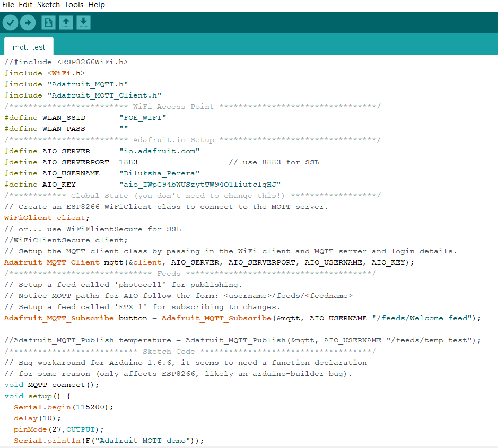Save sketch with the Save down-arrow icon

pyautogui.click(x=83, y=23)
